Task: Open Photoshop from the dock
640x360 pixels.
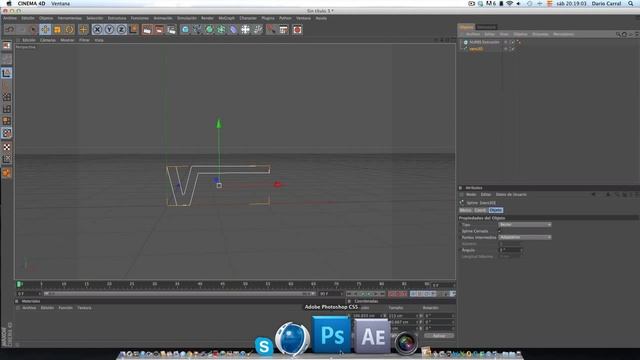Action: (x=331, y=336)
